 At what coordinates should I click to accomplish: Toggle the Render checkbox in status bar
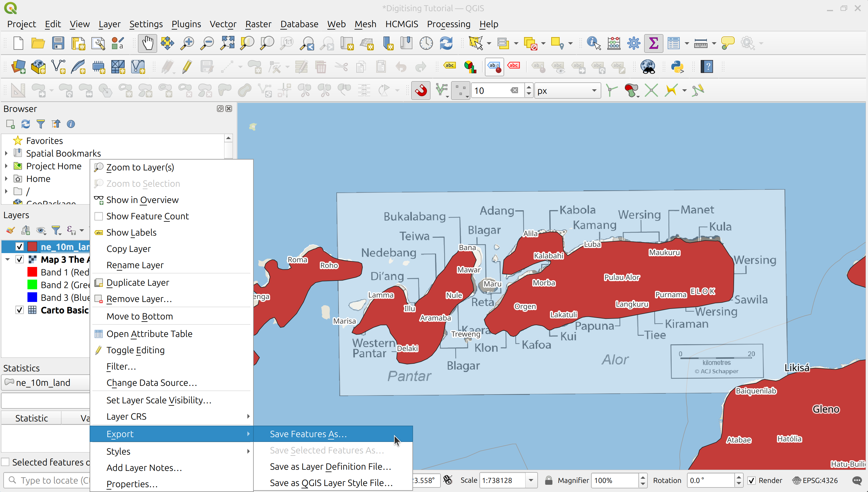(752, 480)
